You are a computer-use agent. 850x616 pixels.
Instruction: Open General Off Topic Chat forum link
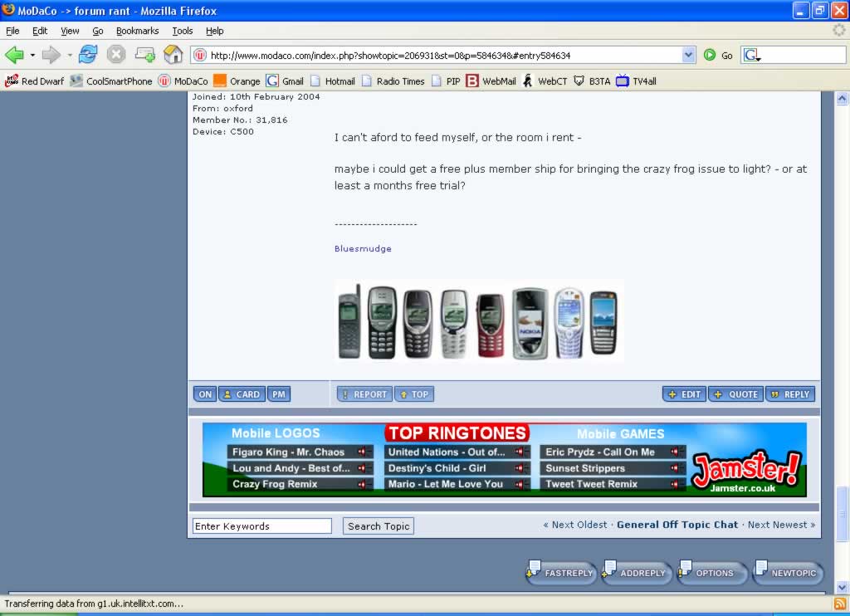(677, 525)
